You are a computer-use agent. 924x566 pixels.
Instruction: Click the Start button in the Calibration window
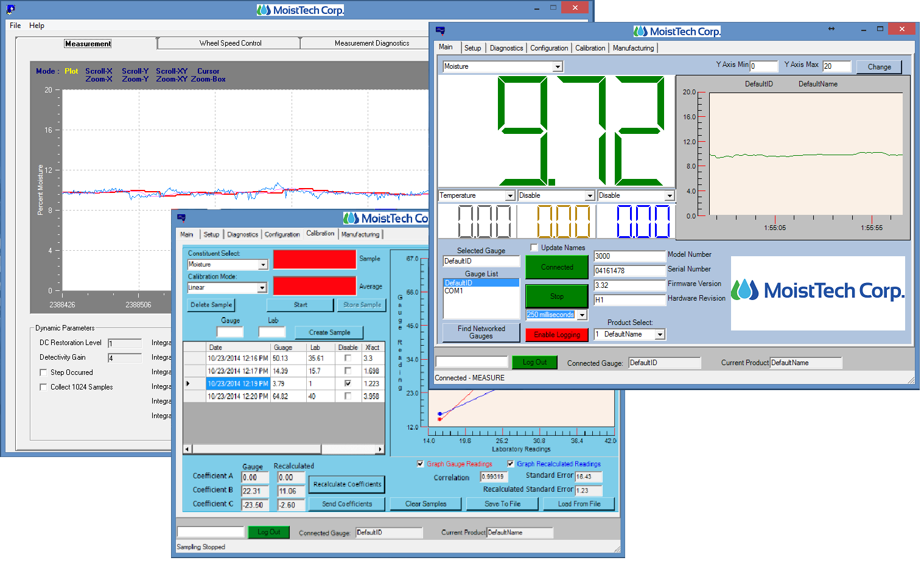(x=301, y=305)
